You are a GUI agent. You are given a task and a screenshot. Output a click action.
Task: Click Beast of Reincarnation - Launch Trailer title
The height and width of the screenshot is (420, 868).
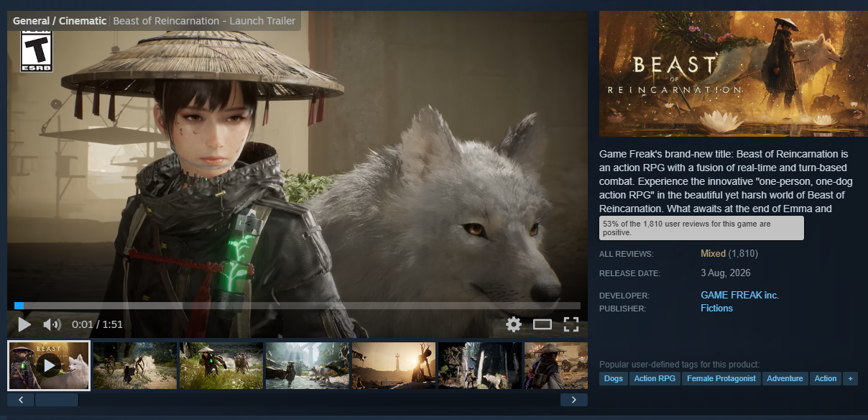coord(204,21)
